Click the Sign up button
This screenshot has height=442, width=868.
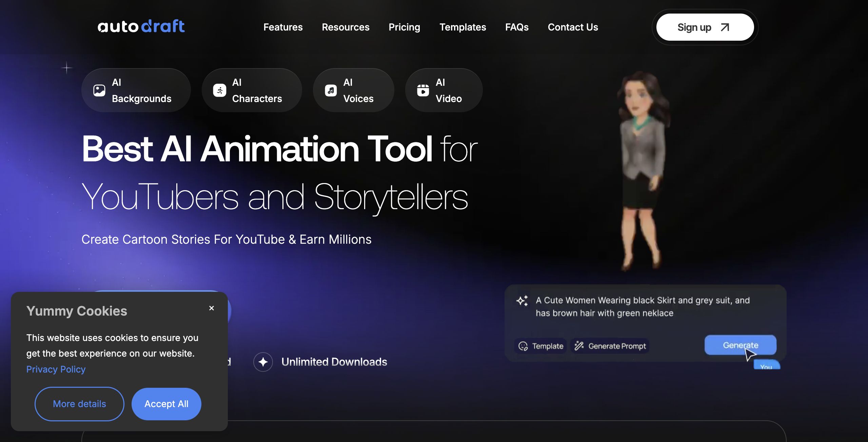tap(705, 27)
